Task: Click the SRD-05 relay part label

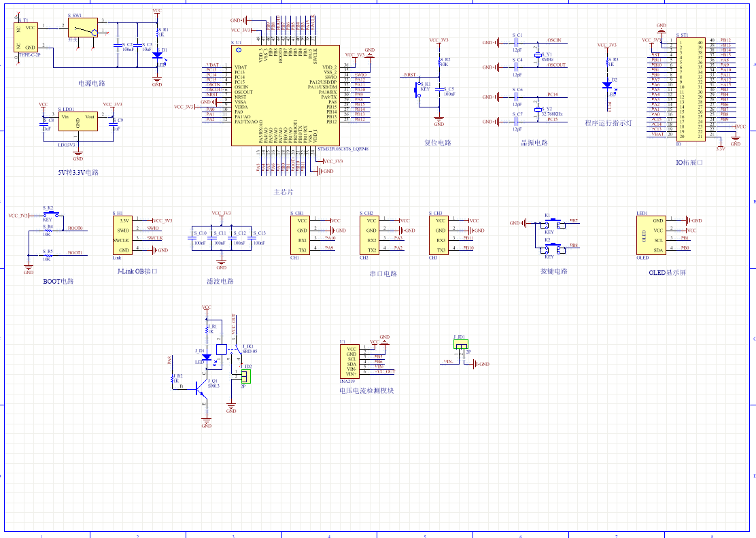Action: pos(250,351)
